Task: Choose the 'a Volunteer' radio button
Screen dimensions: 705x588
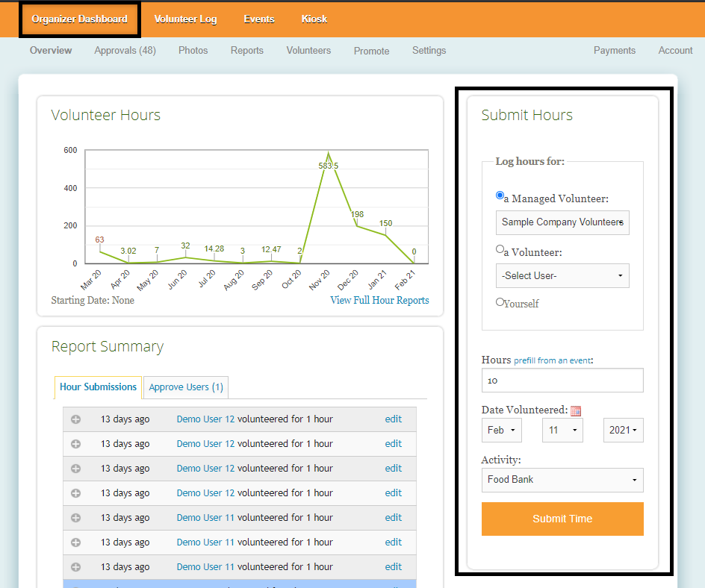Action: 500,250
